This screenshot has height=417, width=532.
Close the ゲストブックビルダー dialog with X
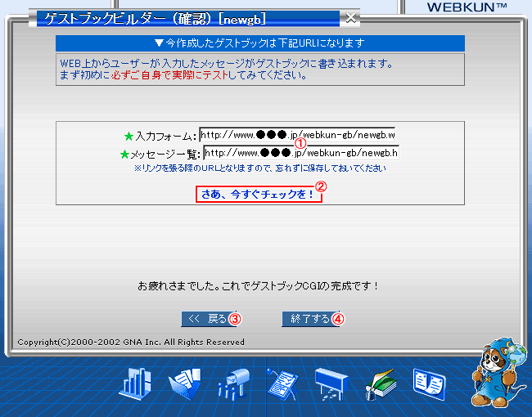pyautogui.click(x=350, y=17)
